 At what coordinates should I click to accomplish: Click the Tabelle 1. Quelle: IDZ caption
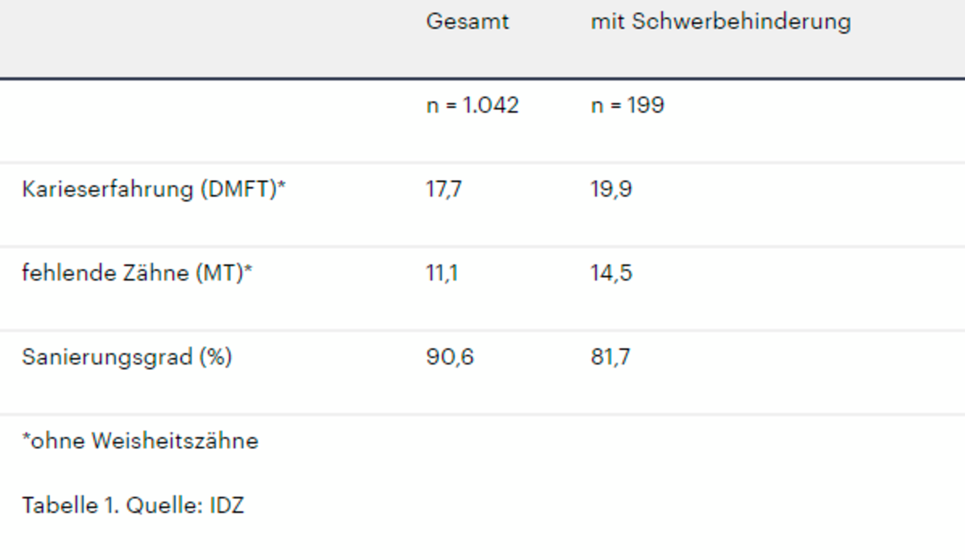(x=133, y=506)
